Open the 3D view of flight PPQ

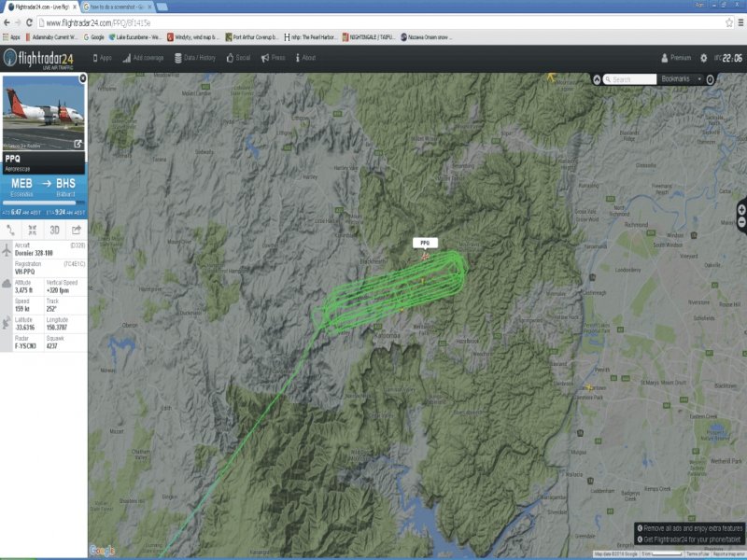click(x=55, y=231)
